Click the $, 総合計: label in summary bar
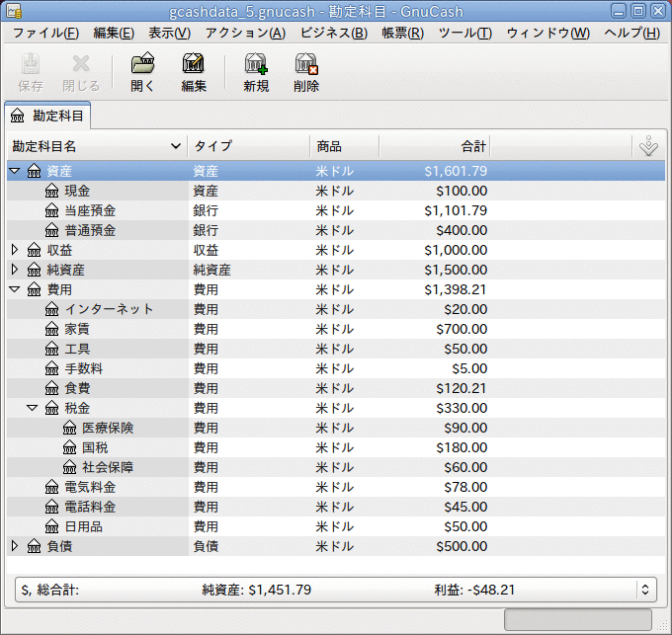 pyautogui.click(x=49, y=590)
